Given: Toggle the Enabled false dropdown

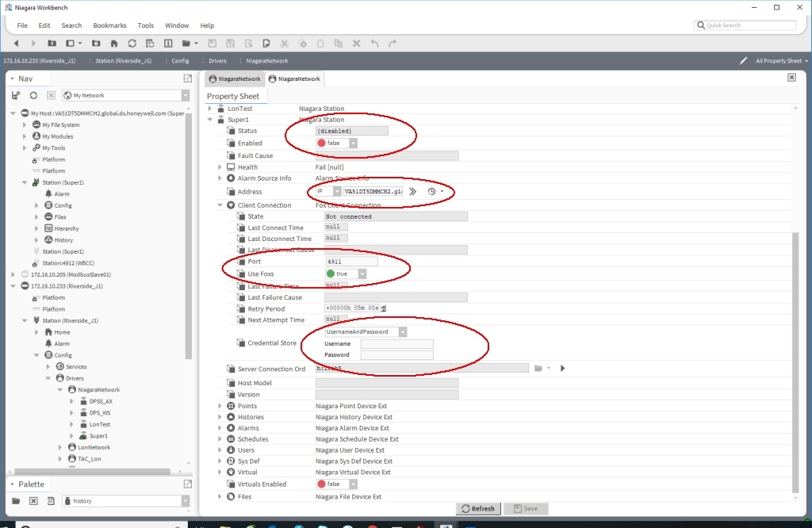Looking at the screenshot, I should click(336, 143).
